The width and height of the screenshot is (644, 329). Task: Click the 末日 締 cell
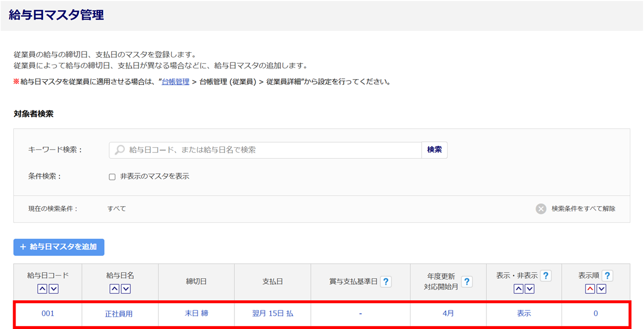click(196, 313)
